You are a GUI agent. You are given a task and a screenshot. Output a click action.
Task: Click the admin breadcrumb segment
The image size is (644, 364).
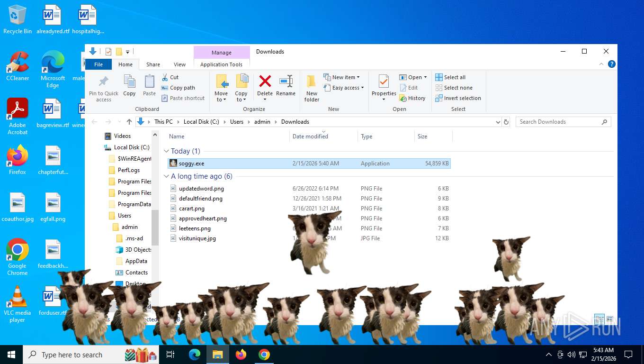[262, 122]
